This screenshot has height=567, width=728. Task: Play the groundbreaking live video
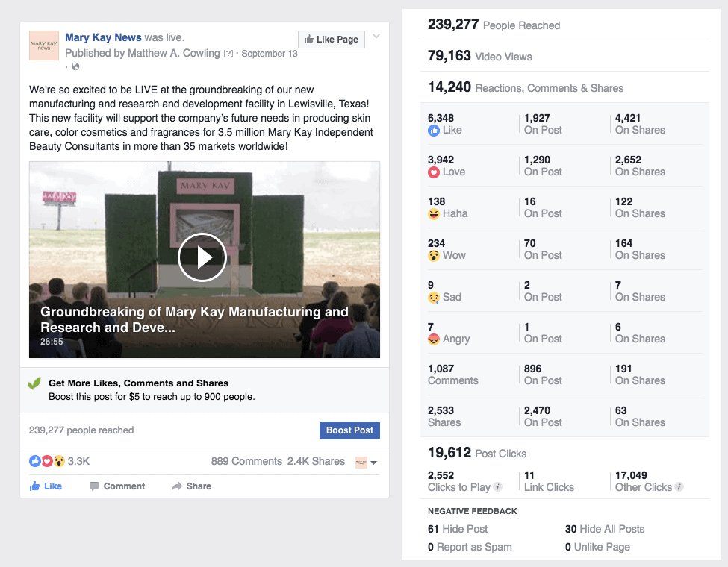pos(202,257)
